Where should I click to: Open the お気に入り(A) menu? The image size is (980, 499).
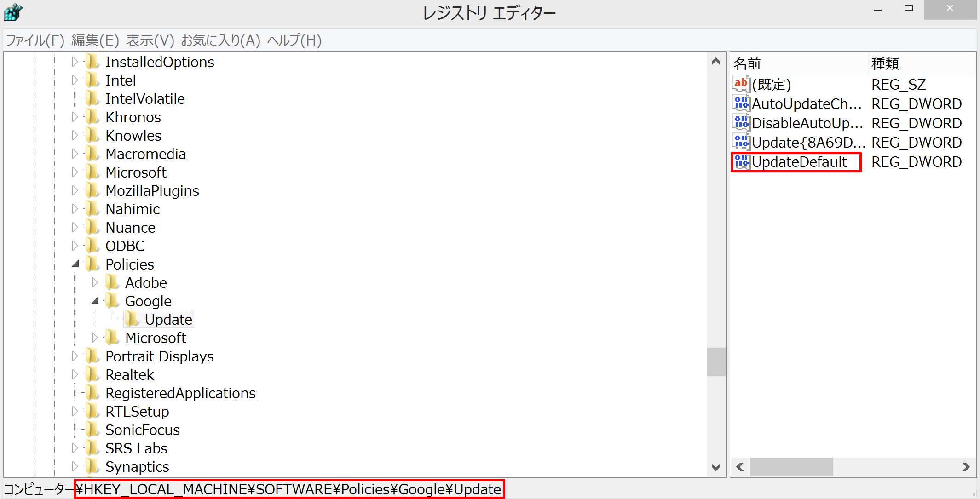pyautogui.click(x=221, y=40)
